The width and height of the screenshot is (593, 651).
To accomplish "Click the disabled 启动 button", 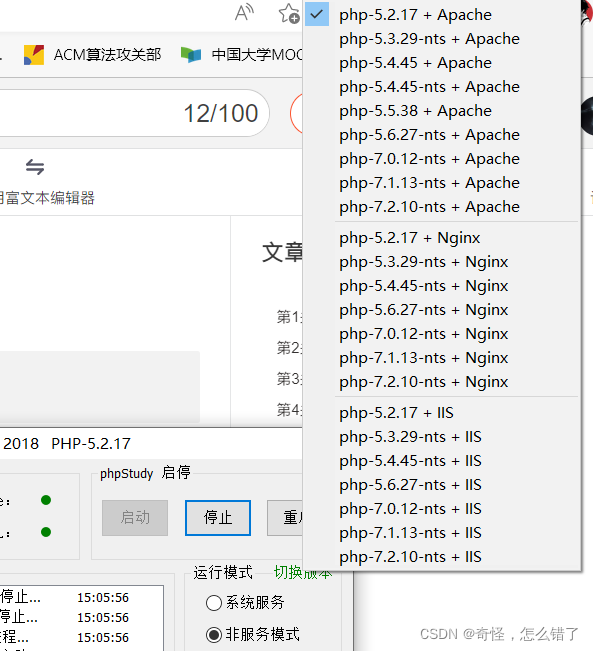I will coord(135,518).
